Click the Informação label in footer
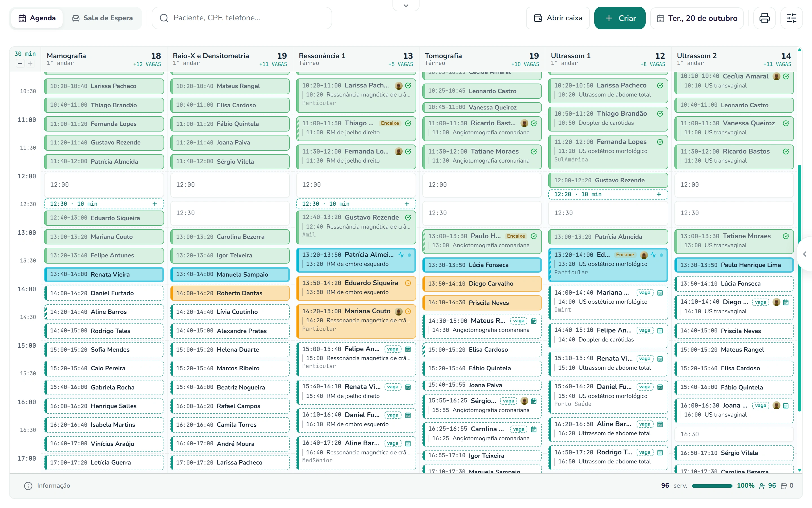 point(54,486)
